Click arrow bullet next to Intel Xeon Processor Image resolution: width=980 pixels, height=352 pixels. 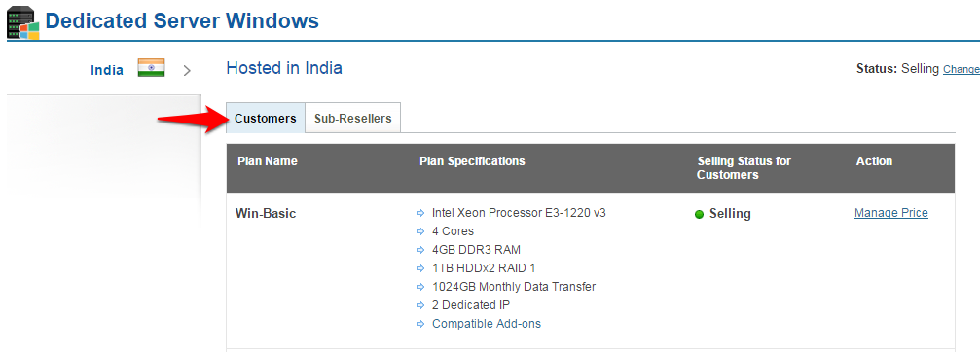[x=420, y=214]
